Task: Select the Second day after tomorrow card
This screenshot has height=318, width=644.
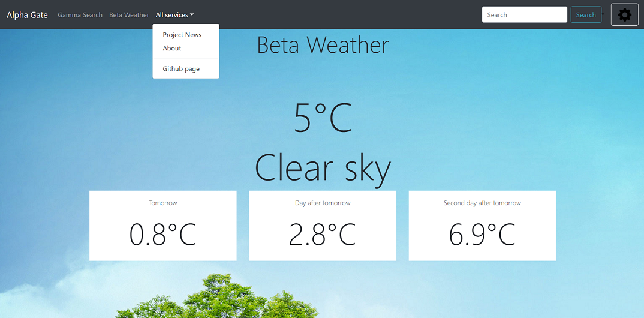Action: (482, 226)
